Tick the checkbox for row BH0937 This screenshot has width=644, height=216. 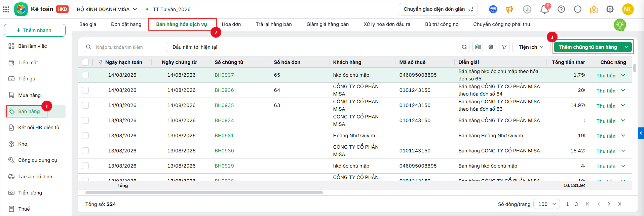point(85,75)
